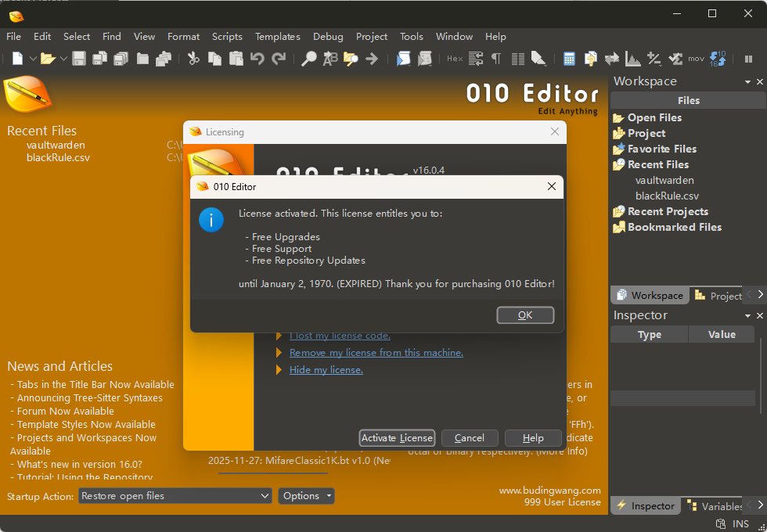Click the Run Script icon
This screenshot has width=767, height=532.
403,59
